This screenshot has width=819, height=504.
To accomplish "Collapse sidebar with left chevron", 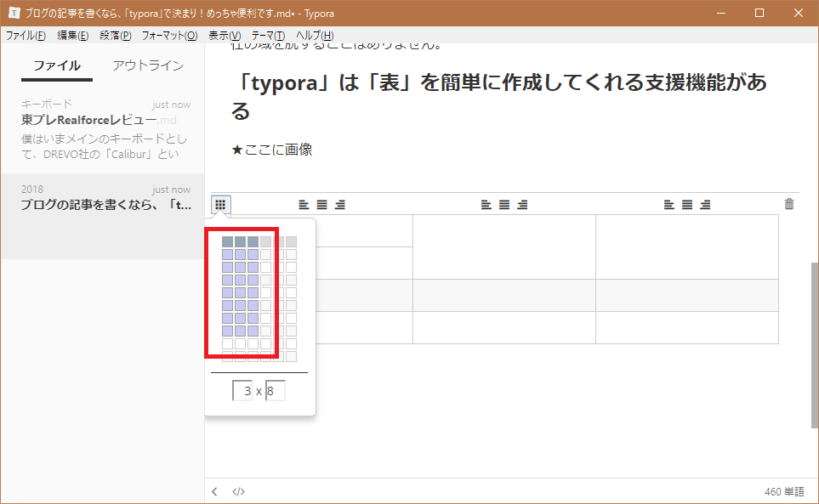I will [x=214, y=491].
